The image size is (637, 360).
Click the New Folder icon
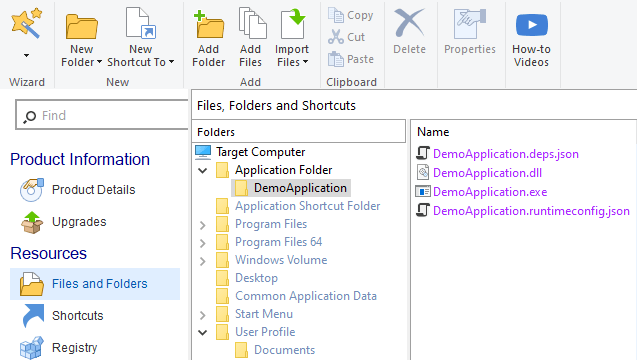(82, 26)
